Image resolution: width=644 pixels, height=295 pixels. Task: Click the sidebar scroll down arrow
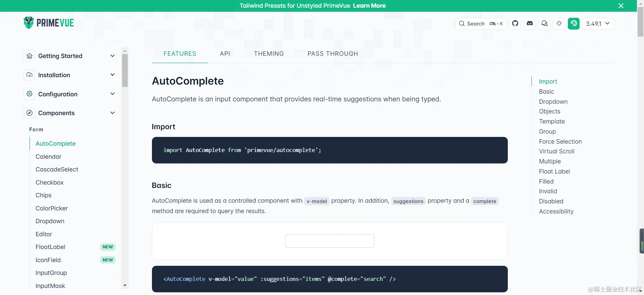(x=125, y=286)
